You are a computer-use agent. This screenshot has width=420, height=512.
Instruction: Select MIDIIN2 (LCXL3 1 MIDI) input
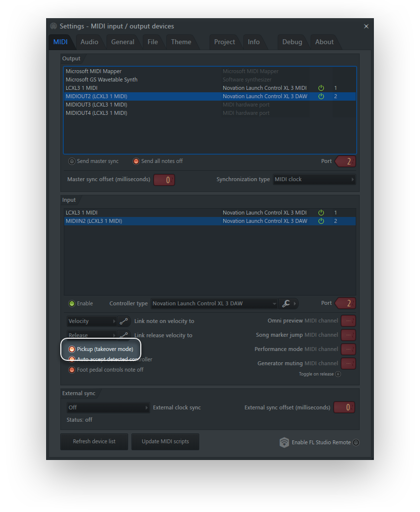coord(210,221)
